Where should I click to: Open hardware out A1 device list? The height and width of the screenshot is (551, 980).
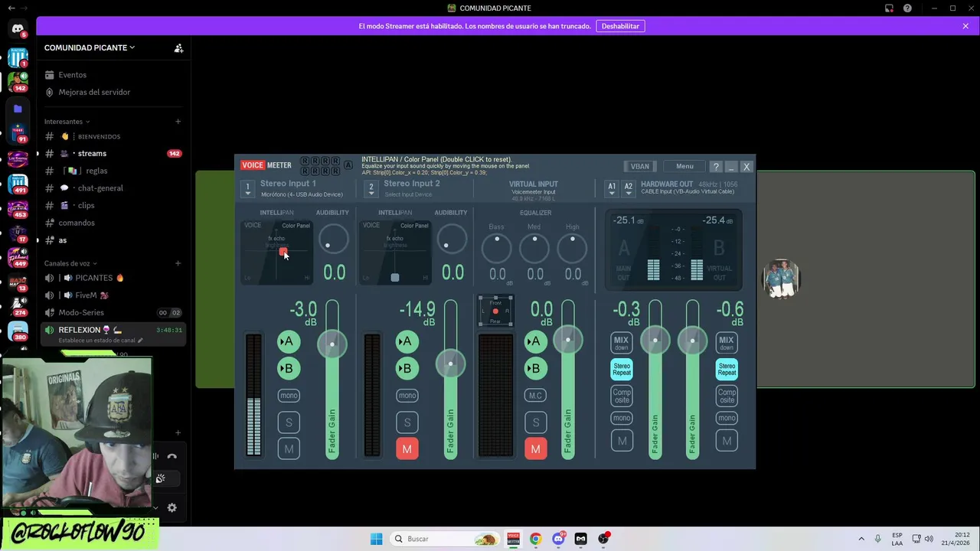(x=612, y=189)
